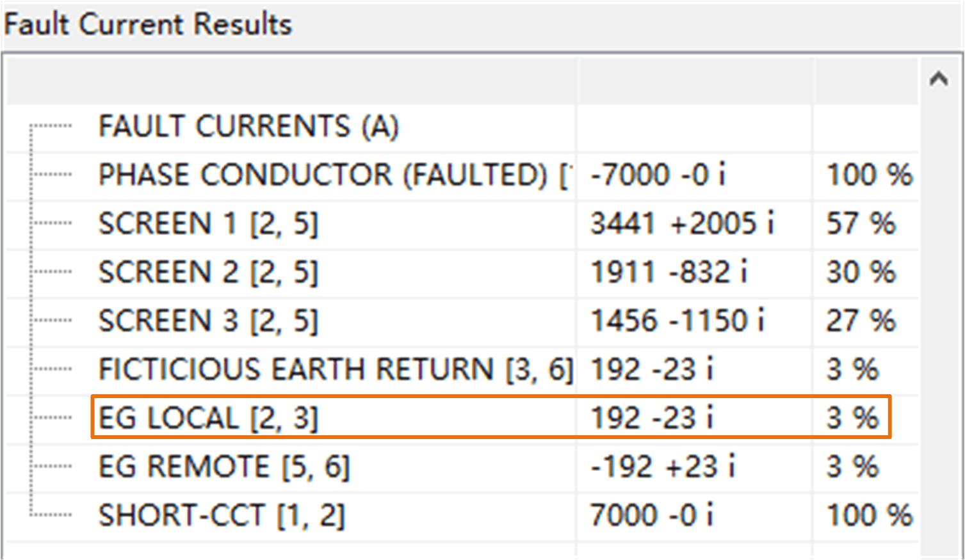Select the 57 % value for SCREEN 1
The width and height of the screenshot is (965, 560).
point(861,224)
